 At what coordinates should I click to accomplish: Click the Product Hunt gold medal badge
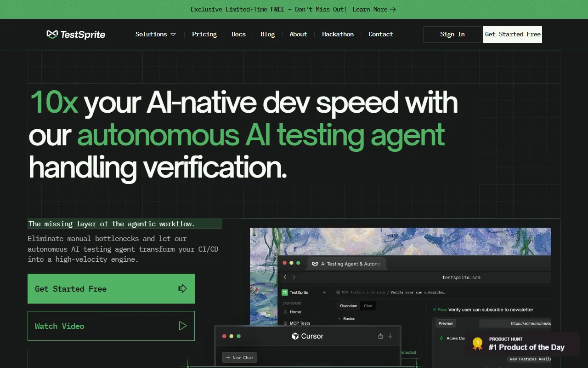coord(478,343)
